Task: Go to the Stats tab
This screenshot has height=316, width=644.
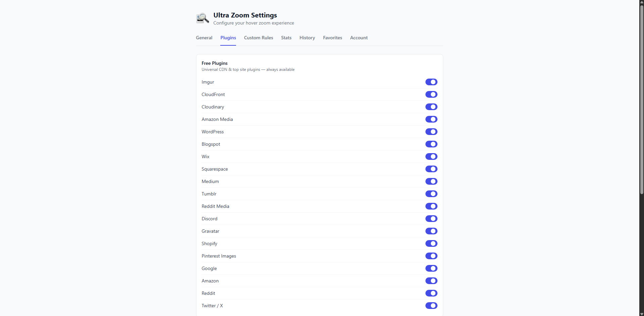Action: (286, 38)
